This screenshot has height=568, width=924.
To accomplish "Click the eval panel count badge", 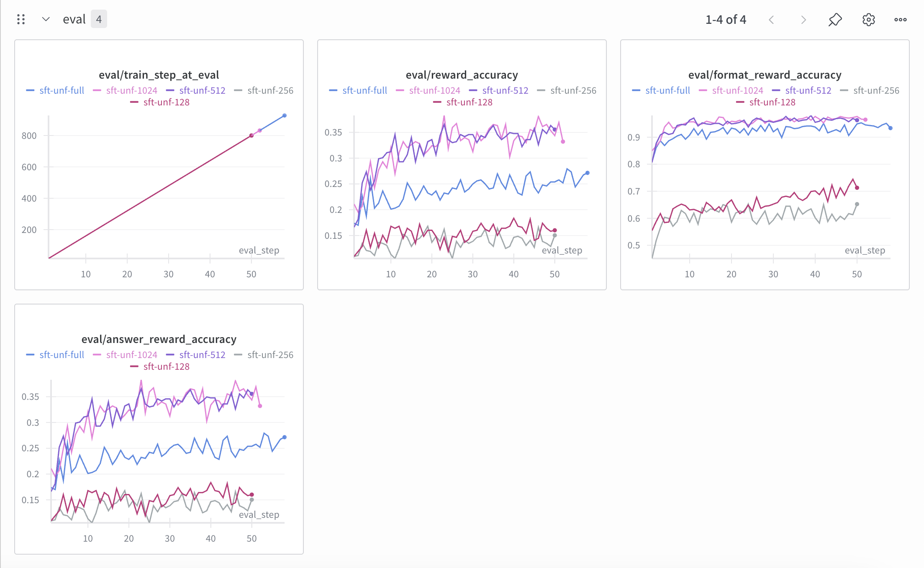I will pos(99,19).
